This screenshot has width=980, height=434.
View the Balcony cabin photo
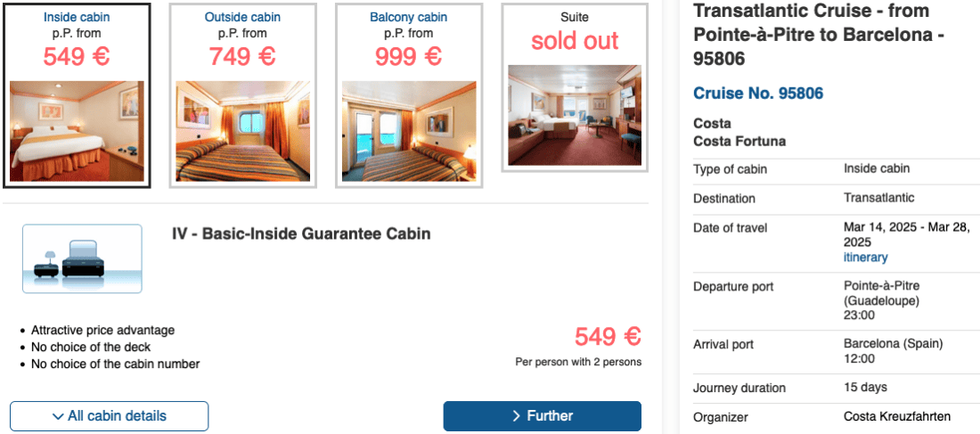409,131
